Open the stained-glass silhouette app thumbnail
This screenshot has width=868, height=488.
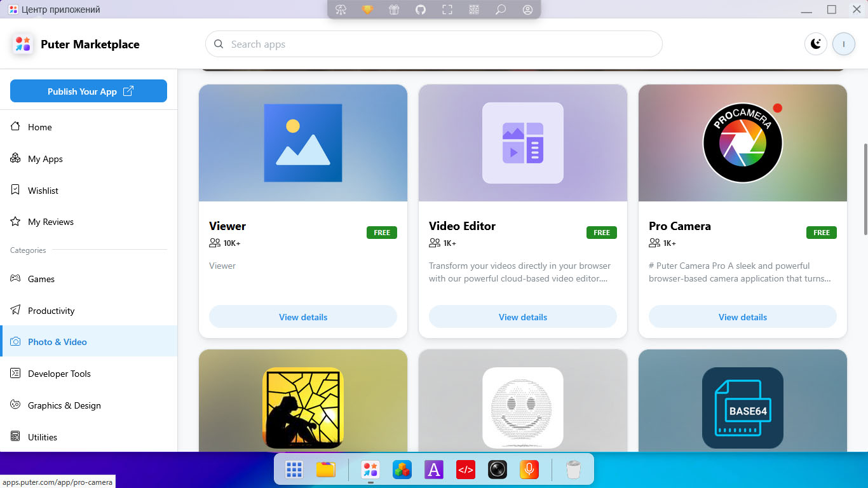click(303, 407)
